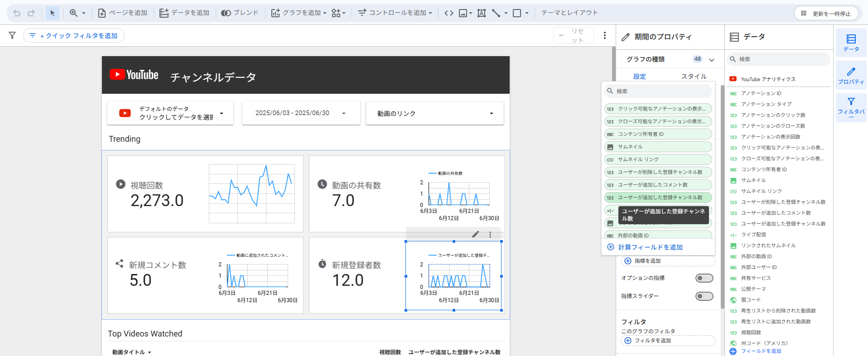
Task: Click the undo arrow in the toolbar
Action: coord(17,13)
